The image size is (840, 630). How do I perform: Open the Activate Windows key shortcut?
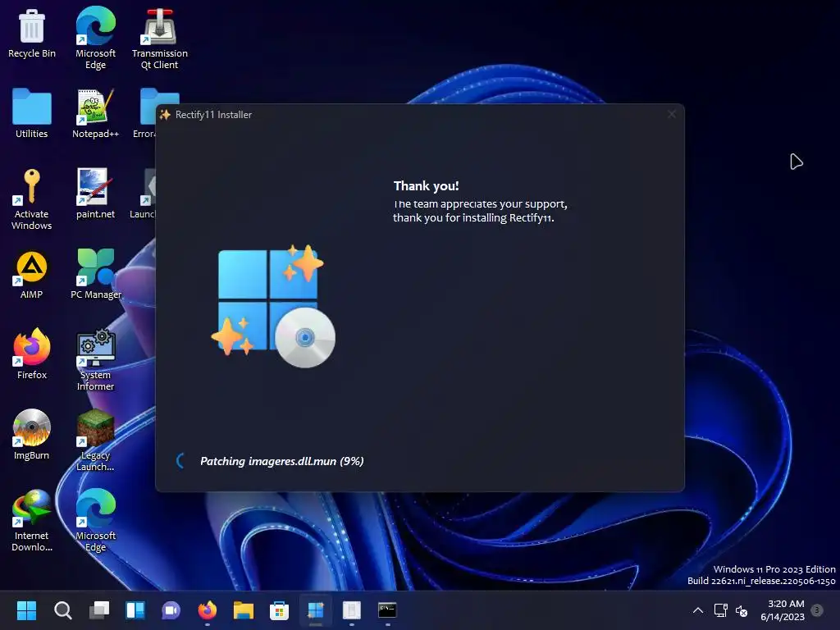[32, 199]
